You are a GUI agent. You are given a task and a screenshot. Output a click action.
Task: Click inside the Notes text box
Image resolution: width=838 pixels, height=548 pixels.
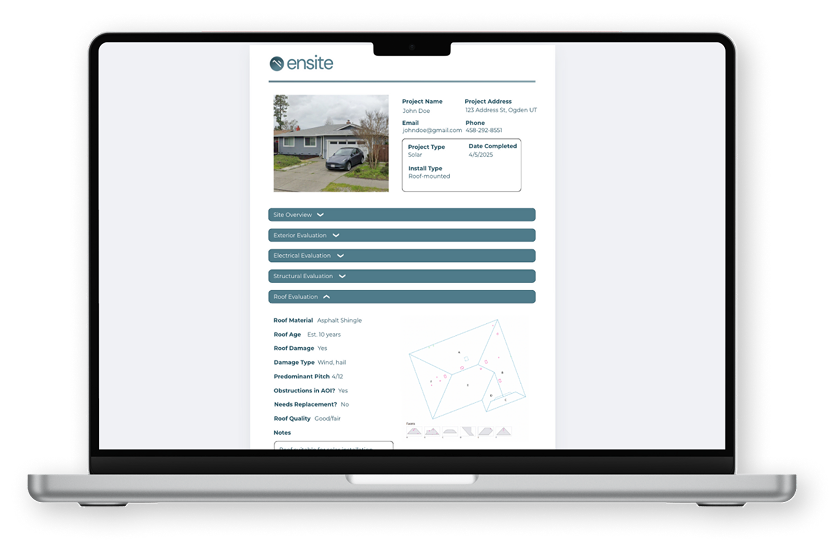pyautogui.click(x=333, y=446)
